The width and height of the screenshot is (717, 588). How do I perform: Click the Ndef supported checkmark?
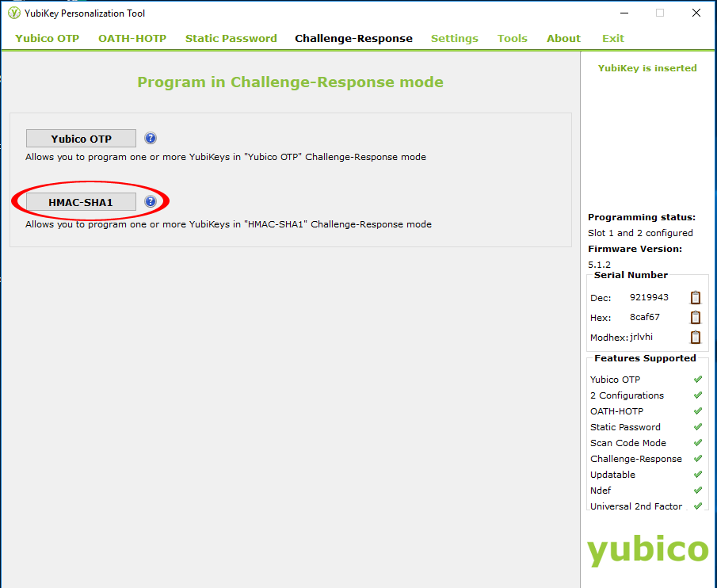698,491
